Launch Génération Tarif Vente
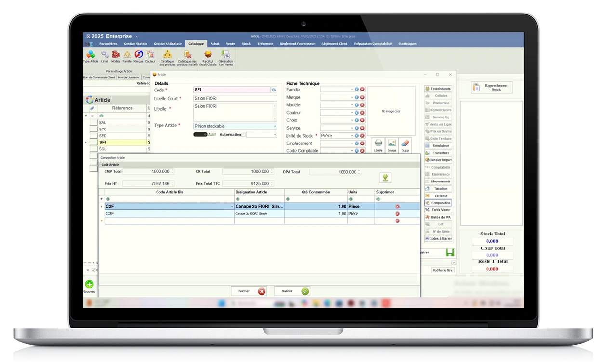This screenshot has width=607, height=364. (225, 58)
